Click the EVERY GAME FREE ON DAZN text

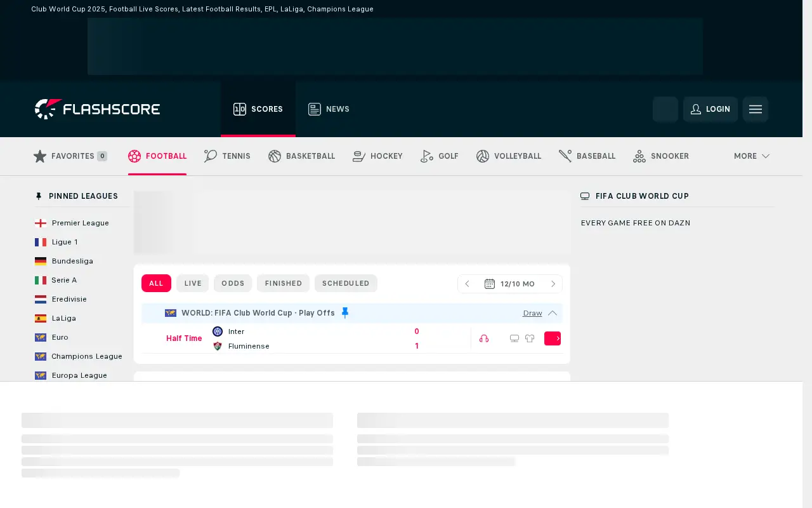(x=636, y=223)
